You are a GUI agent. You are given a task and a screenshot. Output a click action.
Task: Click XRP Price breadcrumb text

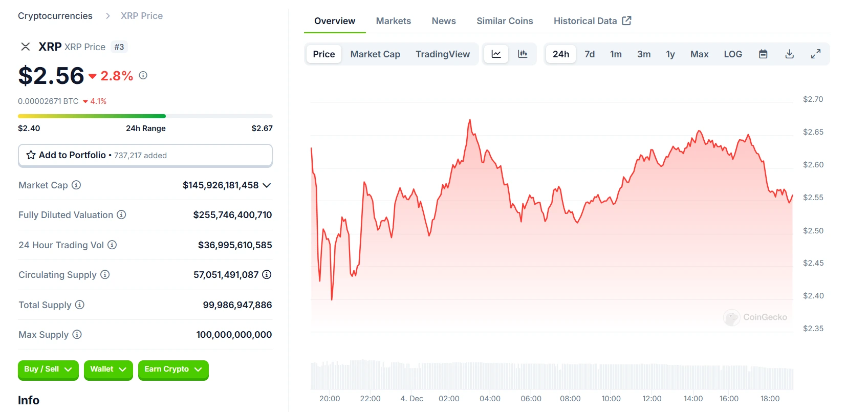(142, 16)
